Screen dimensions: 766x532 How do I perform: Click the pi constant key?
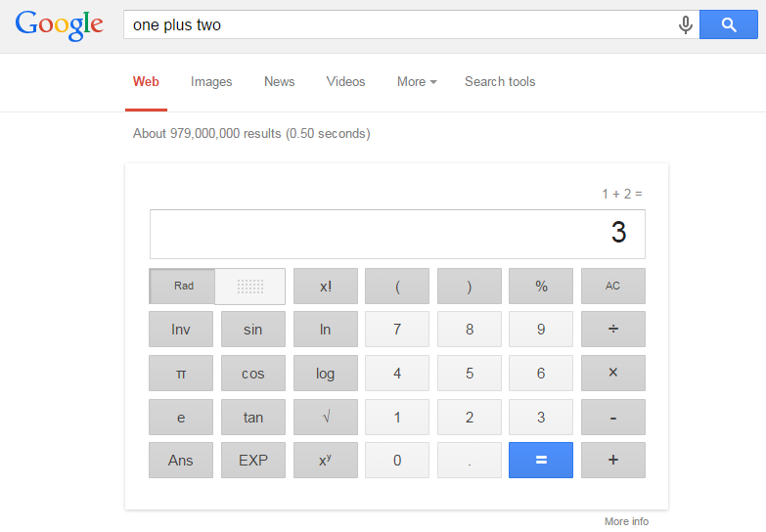coord(181,374)
